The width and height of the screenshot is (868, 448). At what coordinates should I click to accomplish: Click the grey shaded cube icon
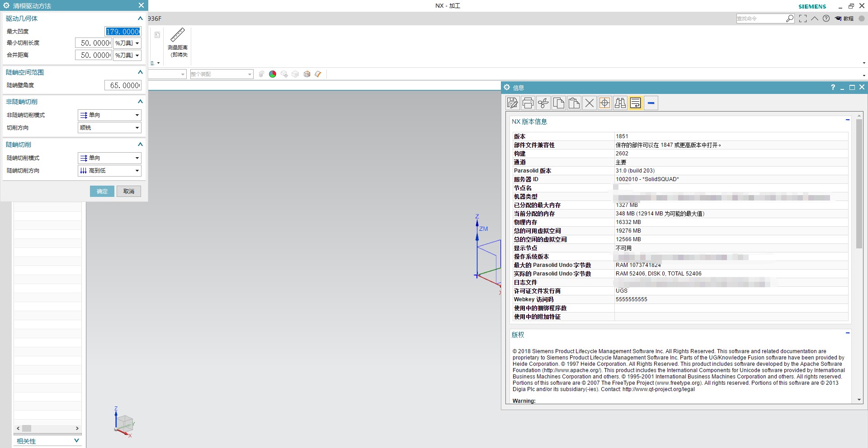pyautogui.click(x=295, y=74)
